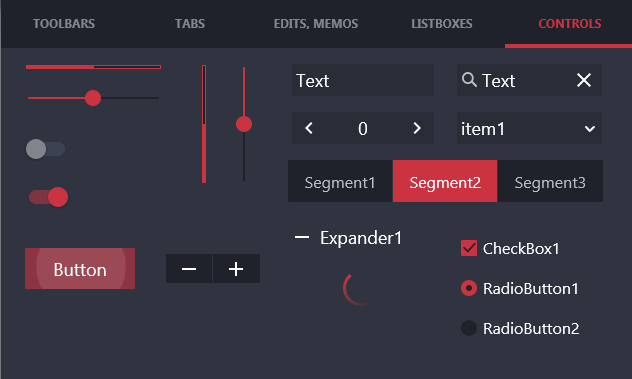Decrease spinner value with left arrow

pos(309,128)
